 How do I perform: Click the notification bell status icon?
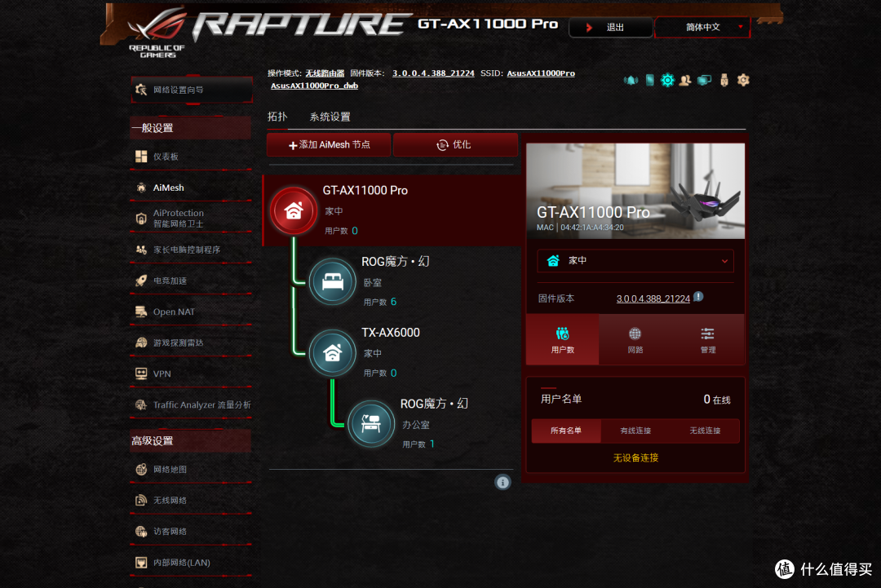631,80
